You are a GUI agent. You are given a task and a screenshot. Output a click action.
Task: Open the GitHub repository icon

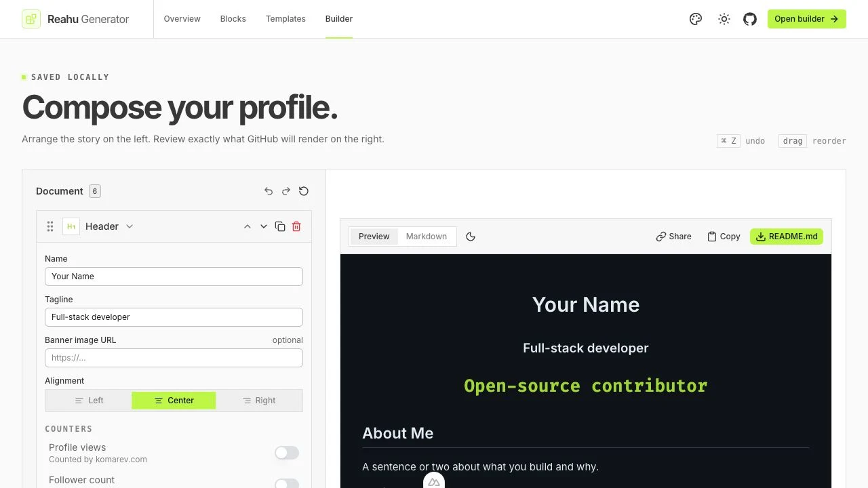click(750, 19)
